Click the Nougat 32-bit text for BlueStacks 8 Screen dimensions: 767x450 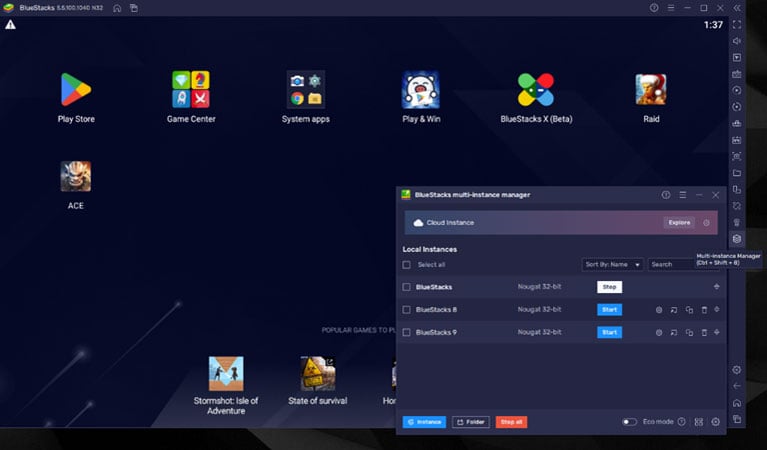pyautogui.click(x=539, y=310)
